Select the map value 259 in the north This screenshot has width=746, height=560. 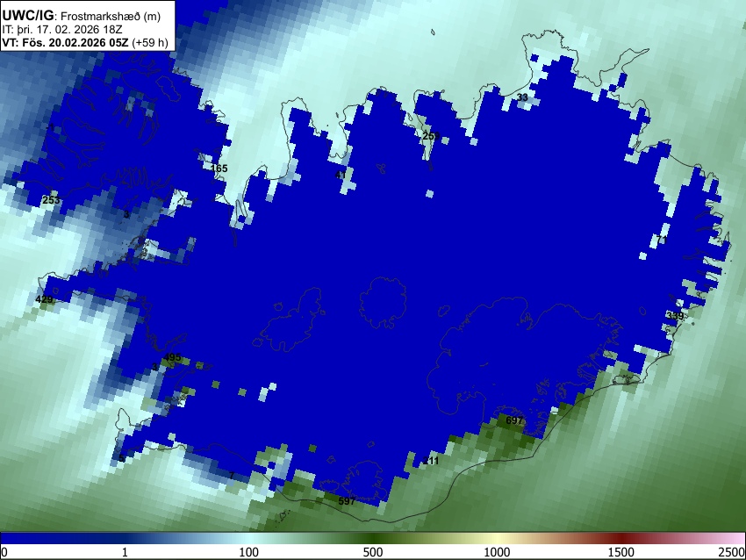pyautogui.click(x=431, y=136)
